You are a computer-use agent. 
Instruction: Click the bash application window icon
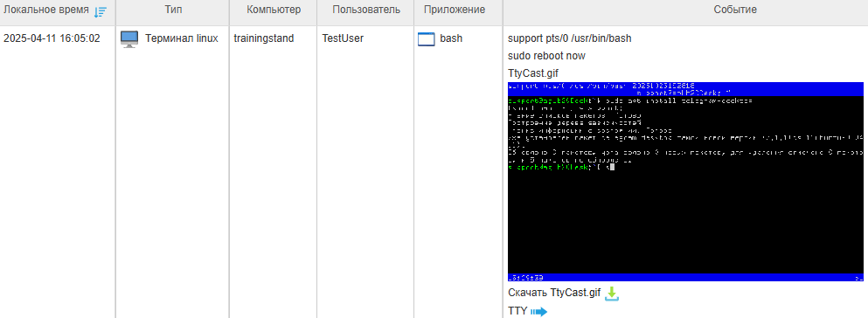pos(427,39)
